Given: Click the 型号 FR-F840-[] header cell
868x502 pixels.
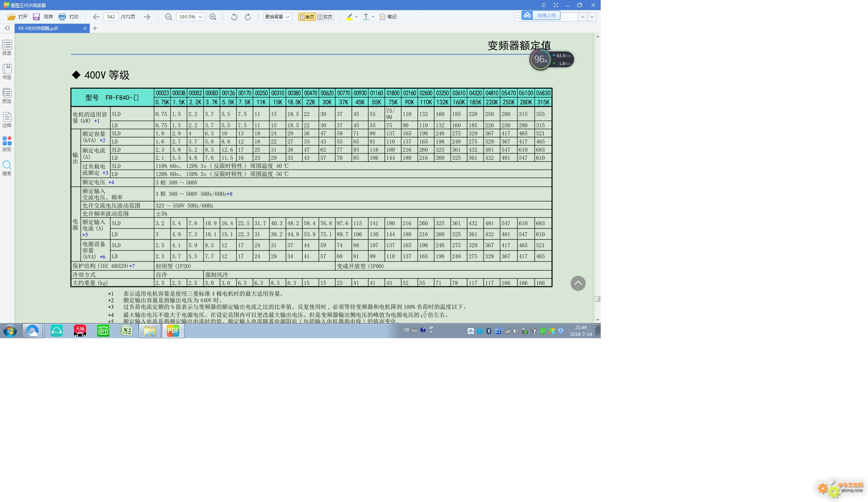Looking at the screenshot, I should click(x=112, y=98).
